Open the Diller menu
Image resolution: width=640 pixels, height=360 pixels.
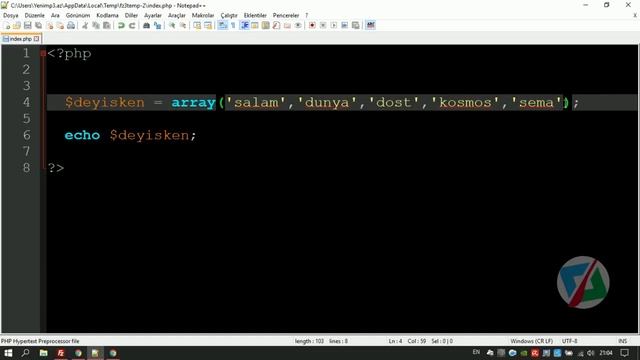click(131, 15)
